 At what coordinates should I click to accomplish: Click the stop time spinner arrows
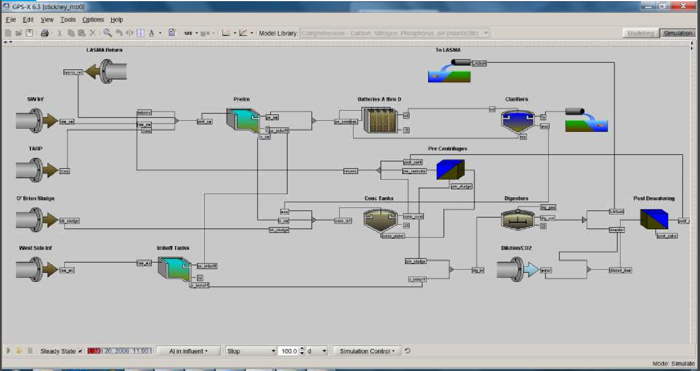pyautogui.click(x=303, y=351)
